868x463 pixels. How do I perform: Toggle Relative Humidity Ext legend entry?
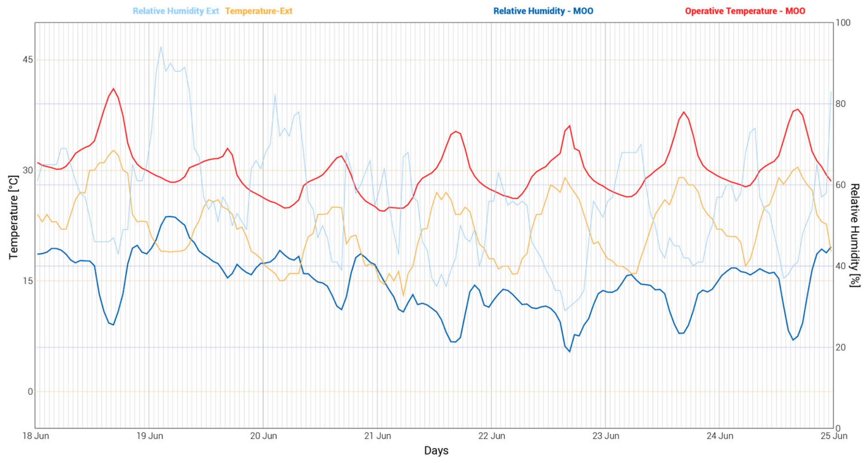tap(176, 11)
